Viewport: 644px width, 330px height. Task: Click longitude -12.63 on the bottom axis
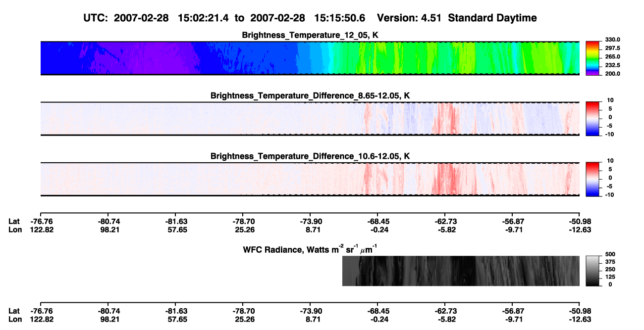[x=579, y=319]
